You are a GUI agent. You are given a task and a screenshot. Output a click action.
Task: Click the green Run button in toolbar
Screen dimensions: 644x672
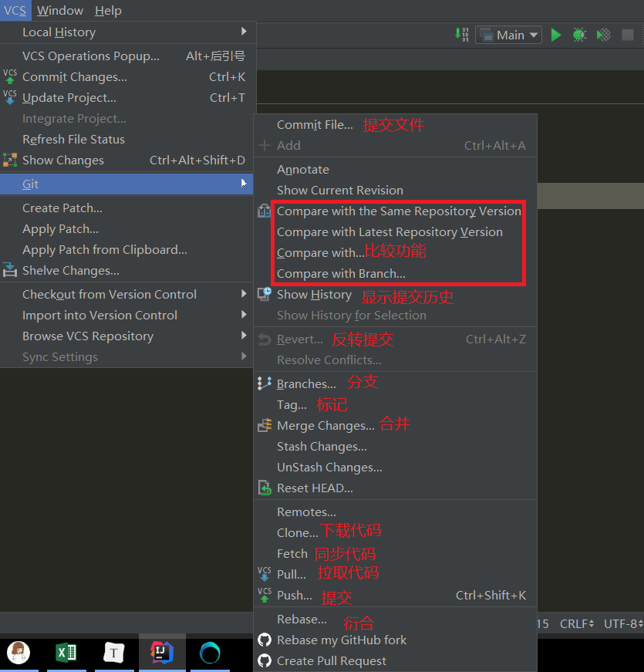coord(556,35)
